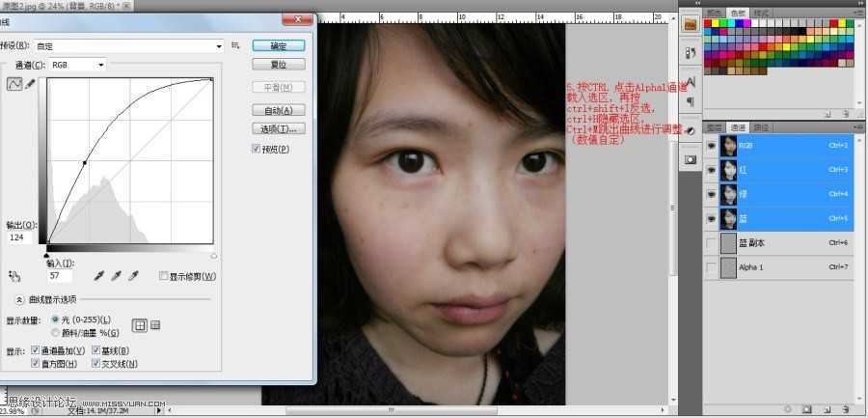This screenshot has width=868, height=418.
Task: Switch to the 颜色 Color tab
Action: tap(714, 13)
